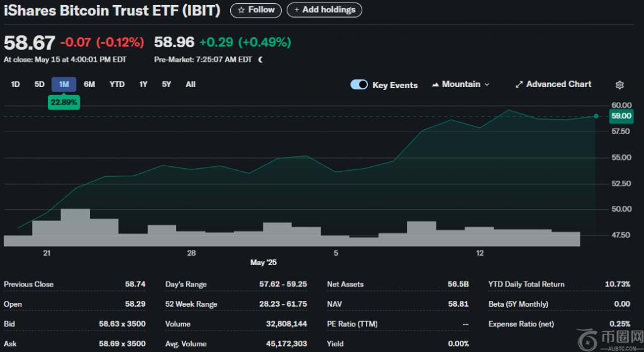
Task: Click the Add holdings button
Action: click(x=324, y=10)
